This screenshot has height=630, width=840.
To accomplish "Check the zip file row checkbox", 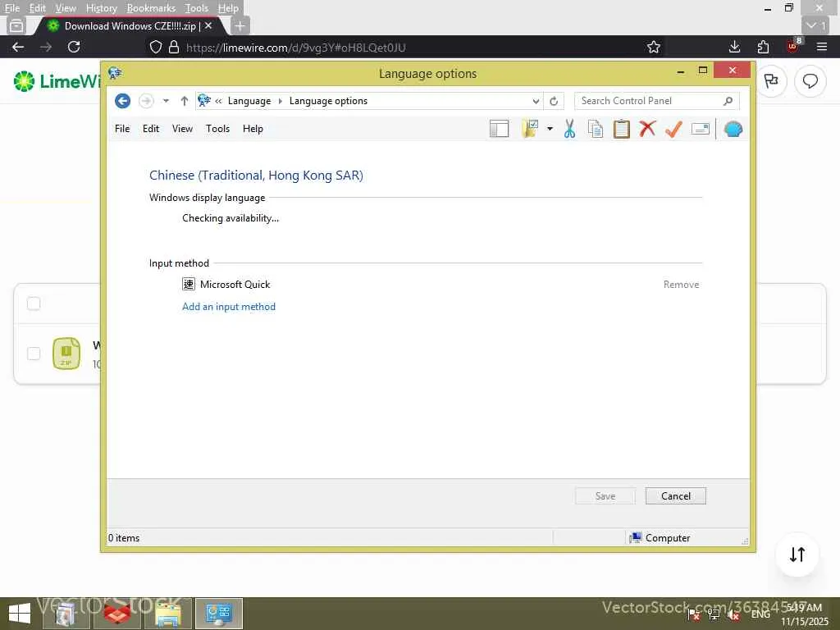I will [34, 354].
